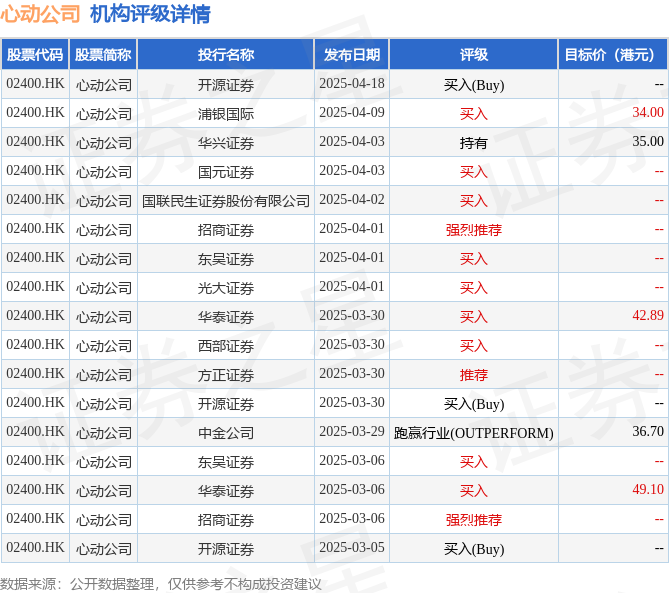This screenshot has height=593, width=669.
Task: Select the 西部证券 cell
Action: coord(226,346)
